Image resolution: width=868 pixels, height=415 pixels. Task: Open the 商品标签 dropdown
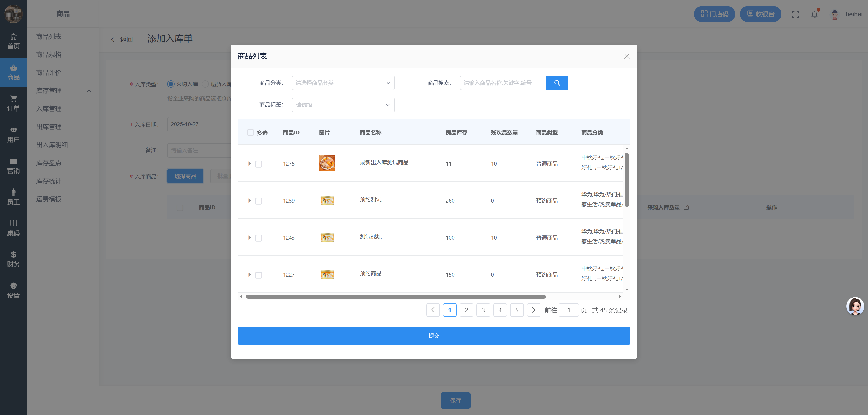coord(343,105)
